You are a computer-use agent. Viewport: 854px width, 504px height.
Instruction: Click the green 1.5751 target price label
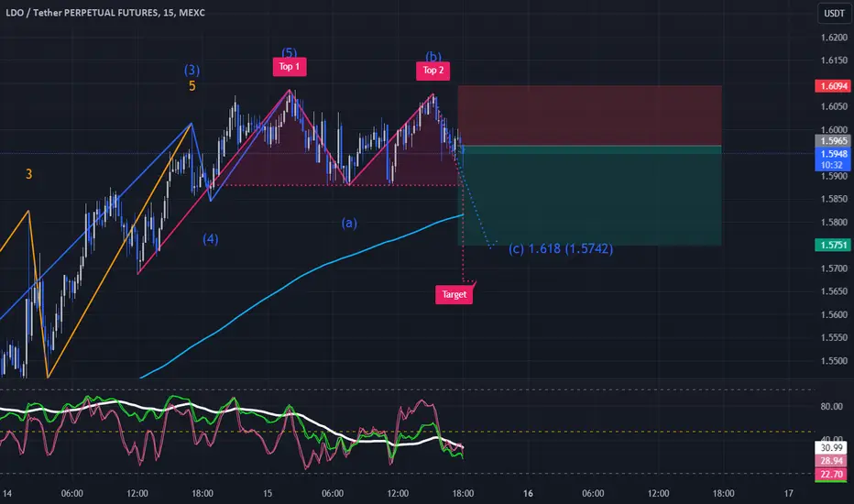(833, 246)
